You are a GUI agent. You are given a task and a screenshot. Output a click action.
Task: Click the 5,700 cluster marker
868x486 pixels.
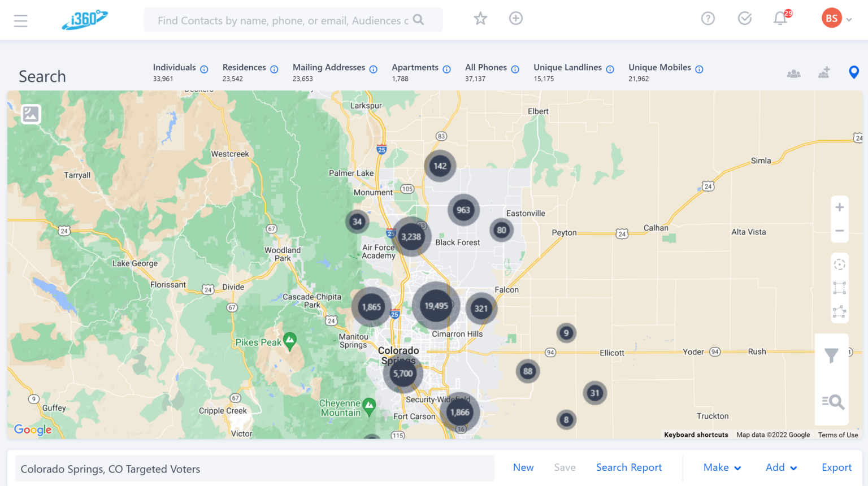[x=403, y=374]
